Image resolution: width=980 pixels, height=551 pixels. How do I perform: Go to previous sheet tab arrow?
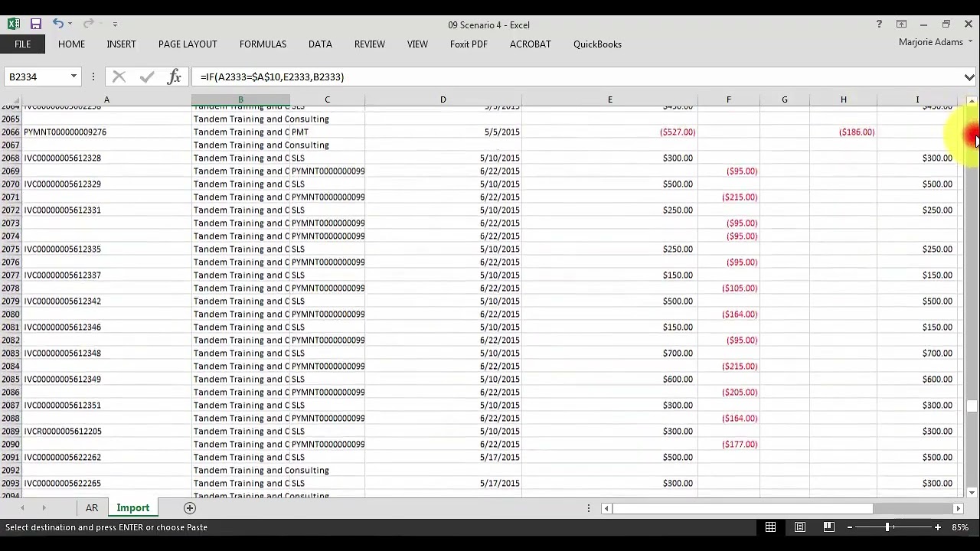[x=23, y=508]
